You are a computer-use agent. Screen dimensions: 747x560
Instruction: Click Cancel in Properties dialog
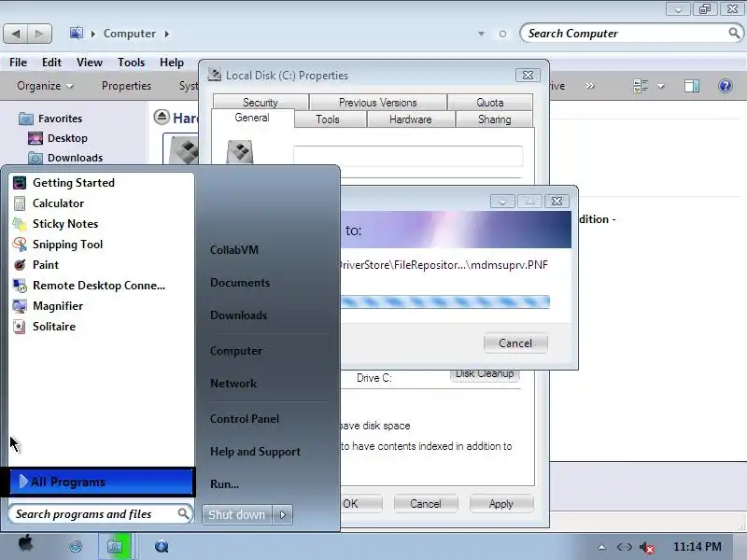426,504
